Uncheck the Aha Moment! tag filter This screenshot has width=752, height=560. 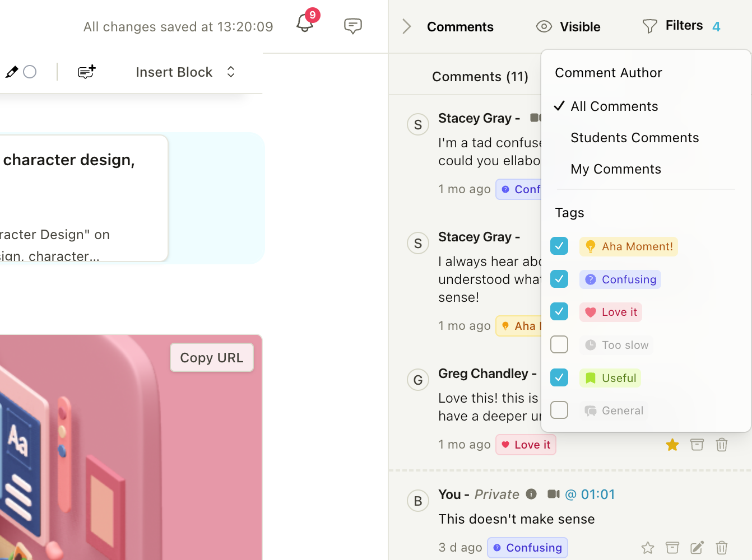(559, 246)
